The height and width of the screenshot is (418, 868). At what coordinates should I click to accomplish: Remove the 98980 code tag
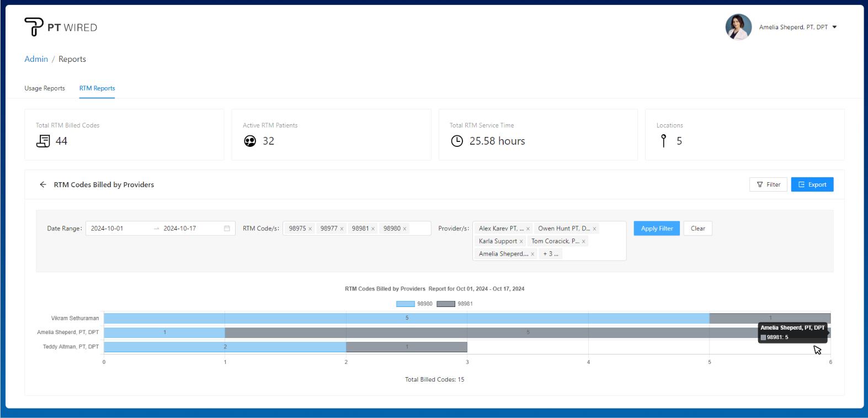tap(404, 229)
